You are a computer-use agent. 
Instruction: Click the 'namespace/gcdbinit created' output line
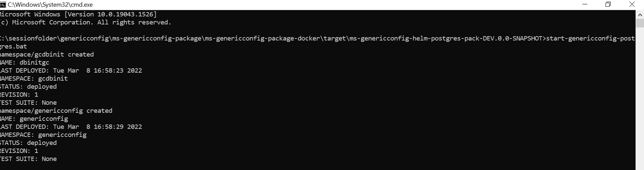[x=47, y=54]
